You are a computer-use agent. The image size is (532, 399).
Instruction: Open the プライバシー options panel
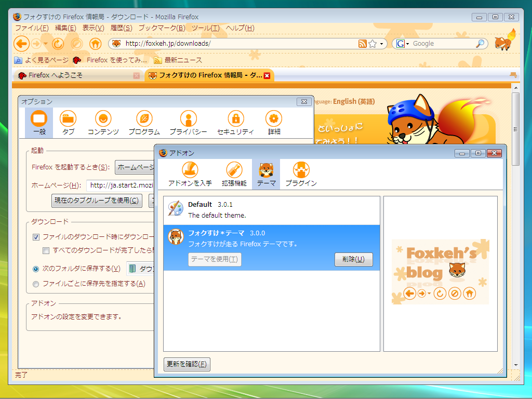tap(188, 123)
